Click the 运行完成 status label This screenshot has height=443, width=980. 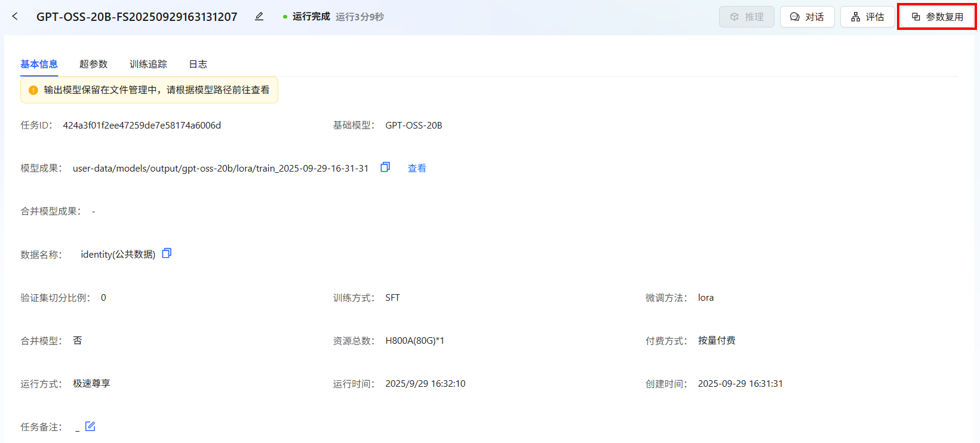tap(311, 17)
